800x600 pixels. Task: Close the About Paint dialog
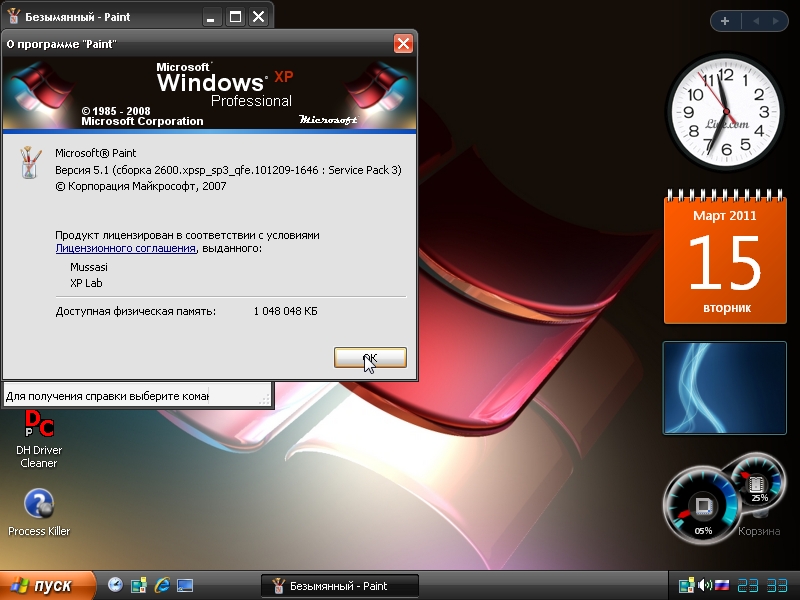tap(403, 43)
